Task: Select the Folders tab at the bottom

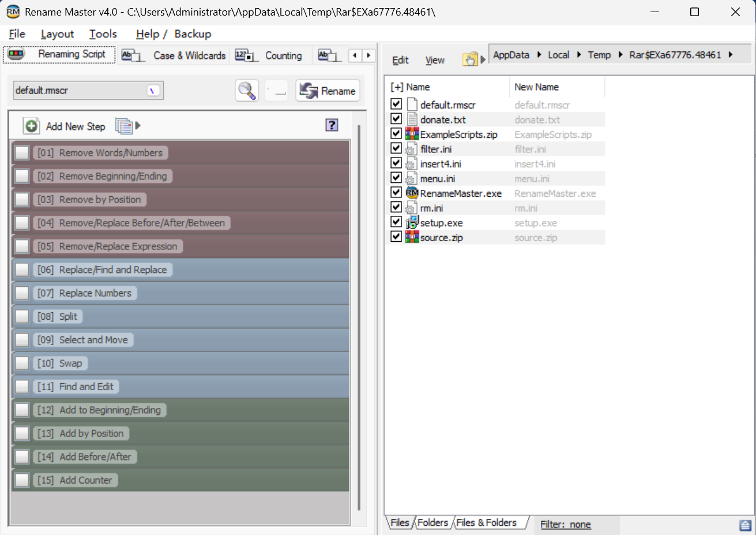Action: point(432,523)
